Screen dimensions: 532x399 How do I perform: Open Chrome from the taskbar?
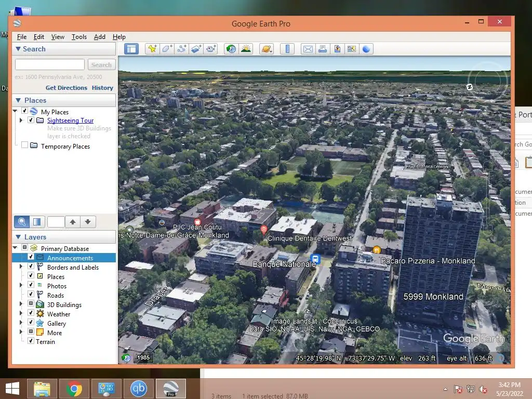coord(74,389)
